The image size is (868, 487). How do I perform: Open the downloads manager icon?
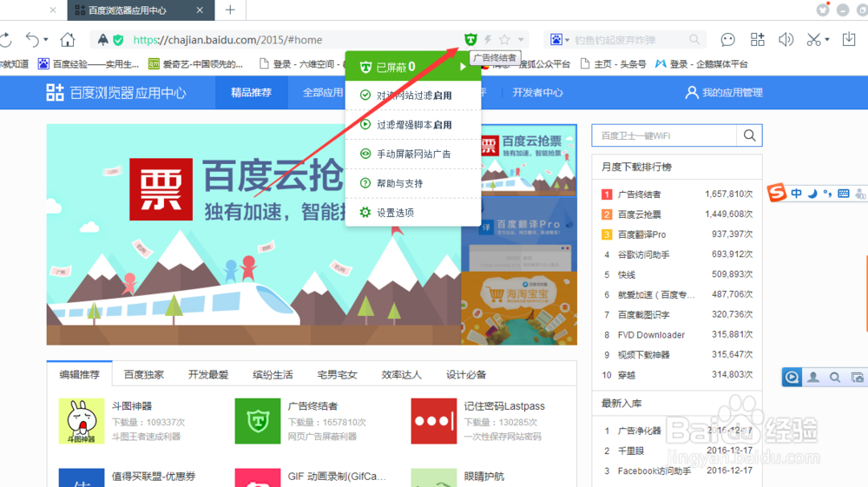[x=849, y=39]
